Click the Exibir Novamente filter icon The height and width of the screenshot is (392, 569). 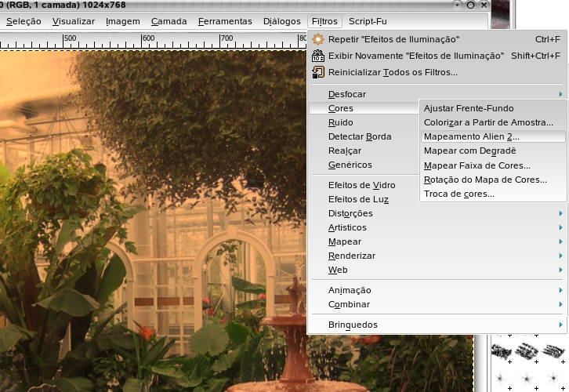(x=318, y=56)
